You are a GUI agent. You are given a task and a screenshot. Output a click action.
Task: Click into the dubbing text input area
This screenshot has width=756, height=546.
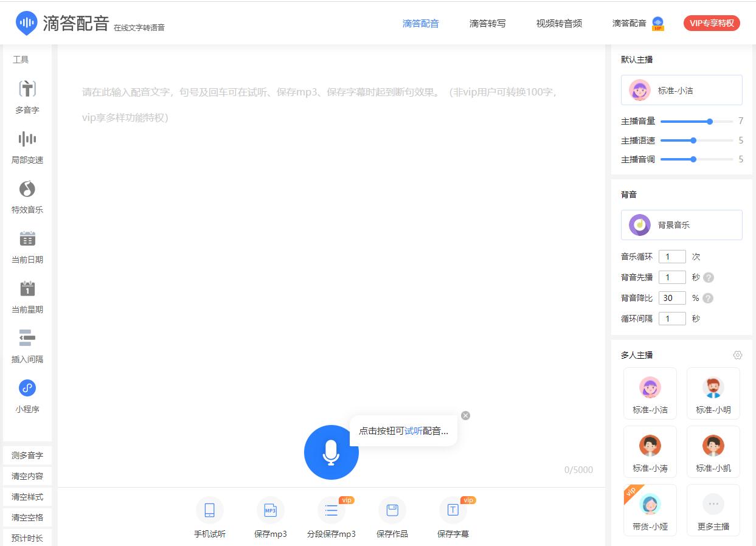click(331, 243)
